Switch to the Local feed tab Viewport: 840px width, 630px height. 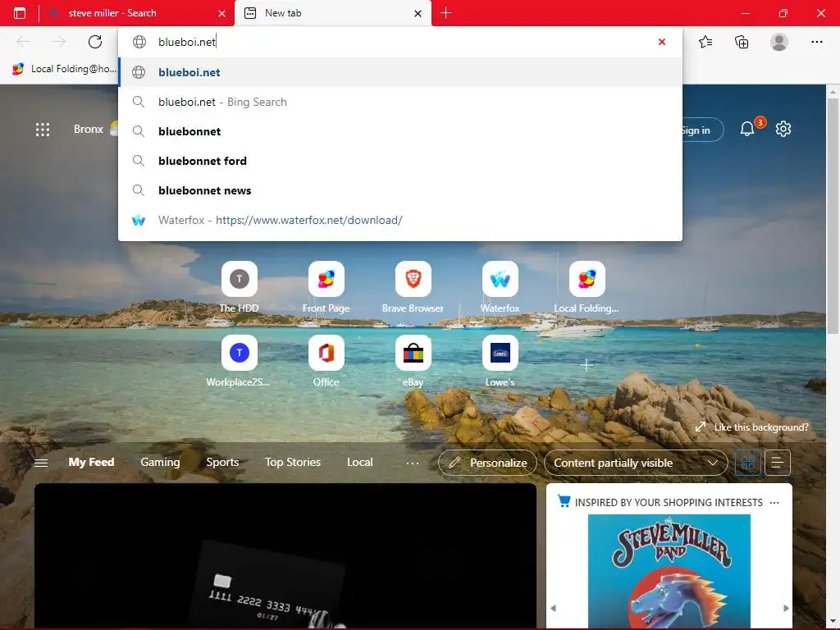[x=359, y=462]
